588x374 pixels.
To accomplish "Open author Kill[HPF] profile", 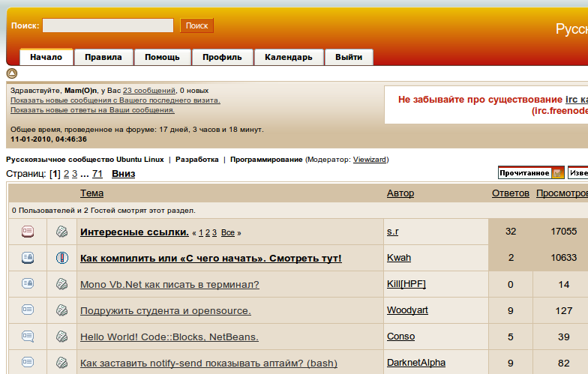I will point(406,284).
